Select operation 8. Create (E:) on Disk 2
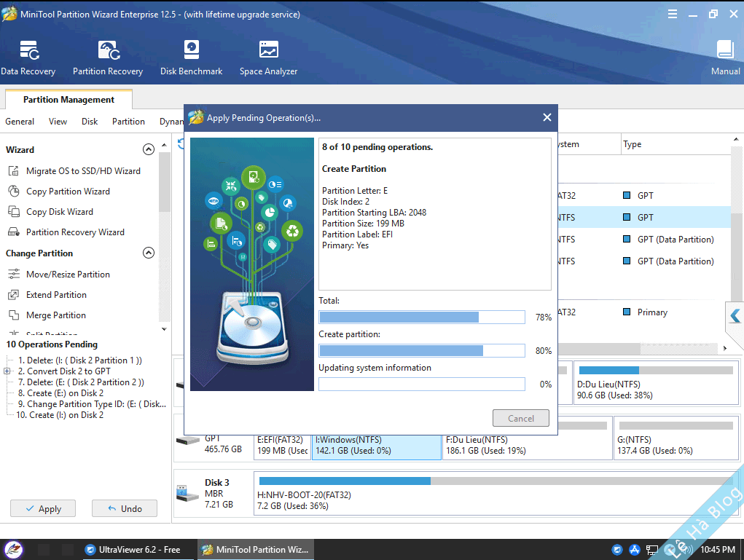The width and height of the screenshot is (744, 560). 60,393
